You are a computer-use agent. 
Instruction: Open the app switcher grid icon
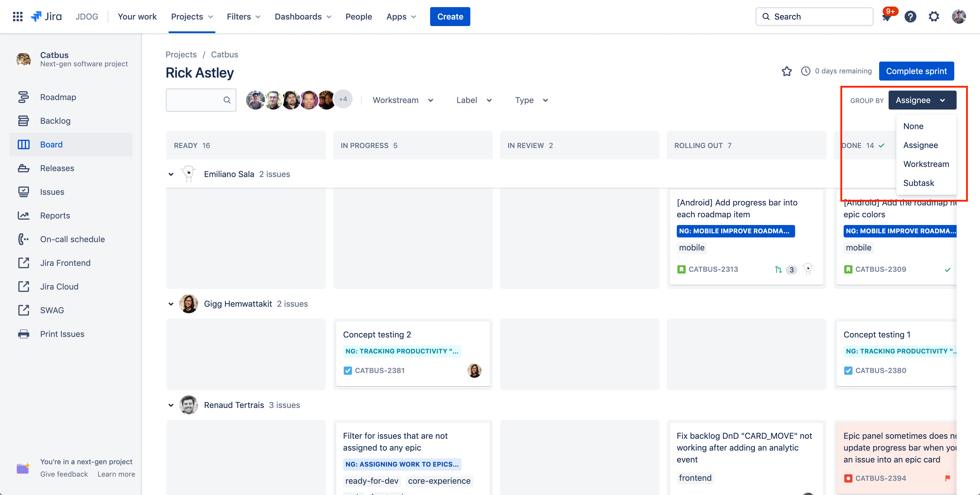(17, 16)
